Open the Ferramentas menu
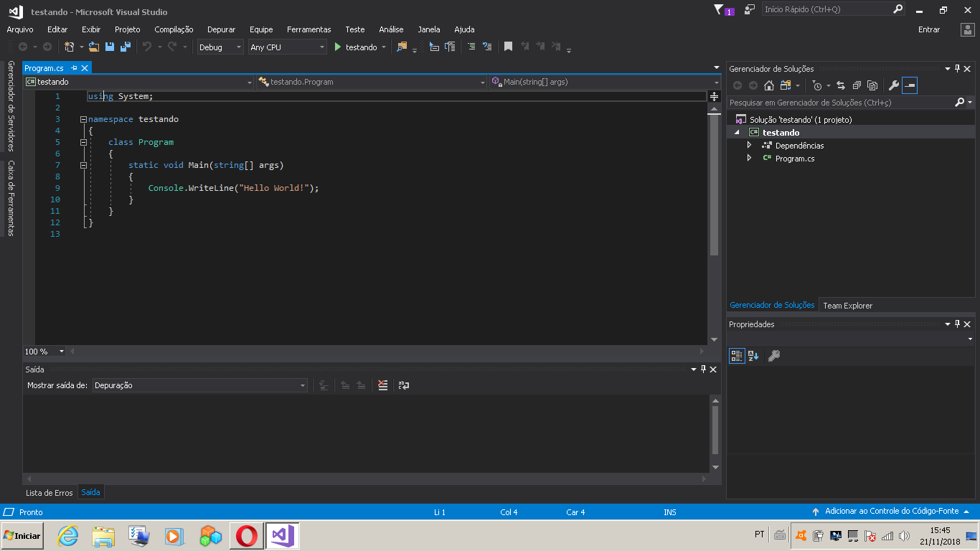The image size is (980, 551). tap(309, 29)
